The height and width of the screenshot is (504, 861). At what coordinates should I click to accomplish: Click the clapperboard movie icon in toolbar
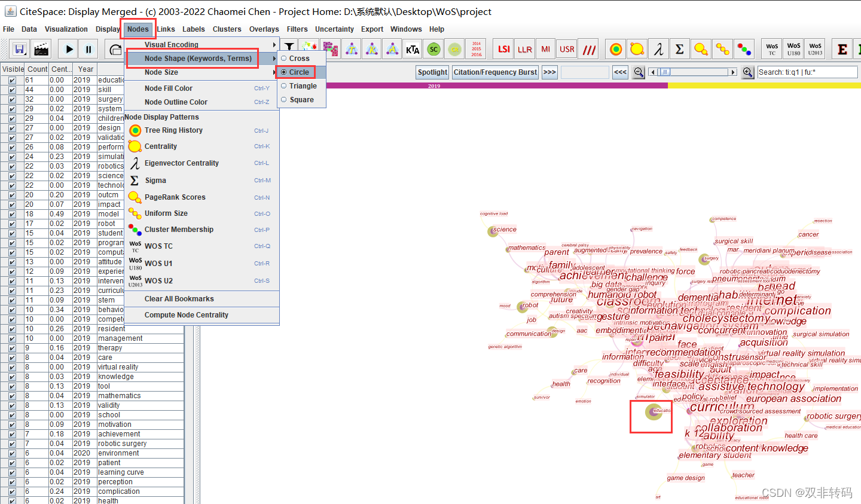coord(41,49)
